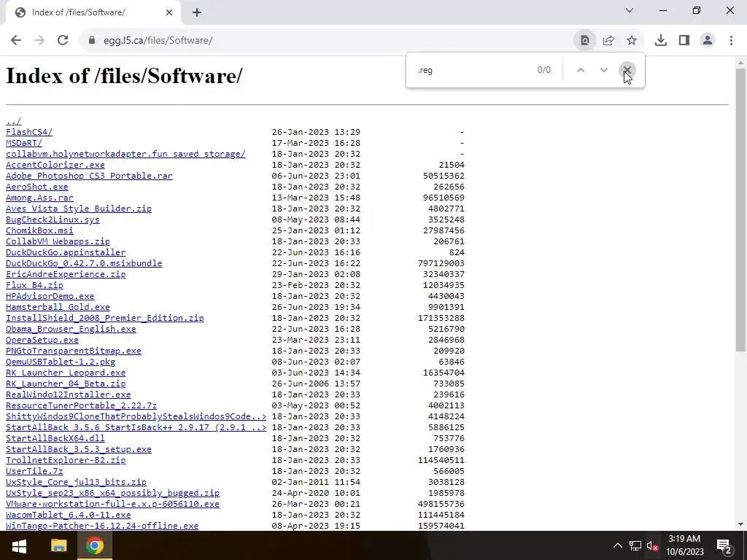Click the RealWindo12Installer.exe link

pyautogui.click(x=68, y=394)
